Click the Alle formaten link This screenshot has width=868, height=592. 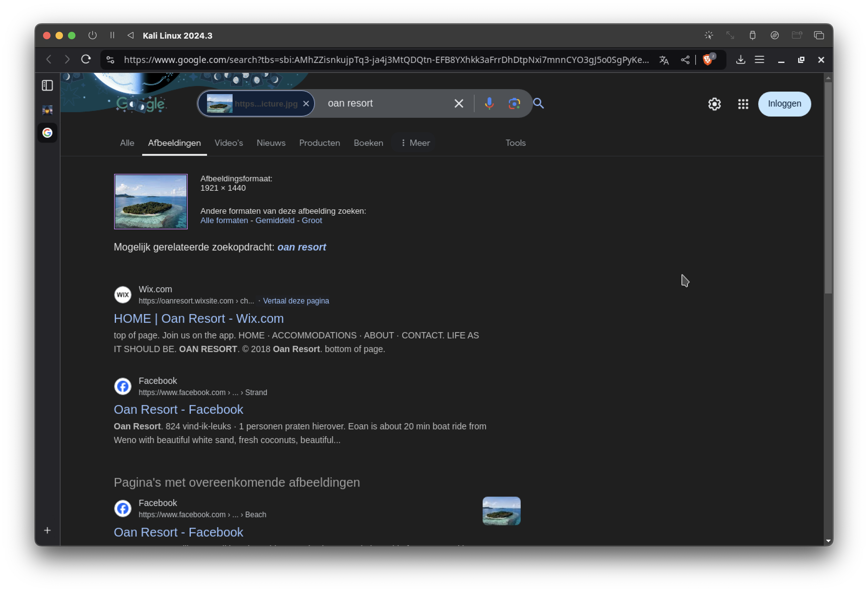[224, 220]
